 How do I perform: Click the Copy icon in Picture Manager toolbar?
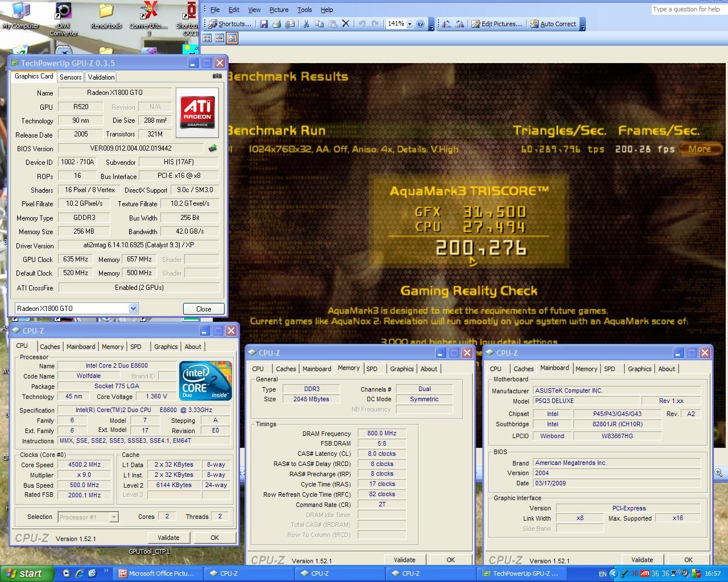pos(319,24)
